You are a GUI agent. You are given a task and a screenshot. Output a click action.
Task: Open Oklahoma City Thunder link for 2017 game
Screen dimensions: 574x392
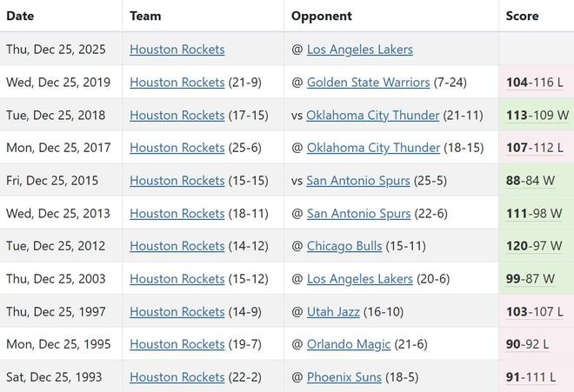(x=373, y=148)
